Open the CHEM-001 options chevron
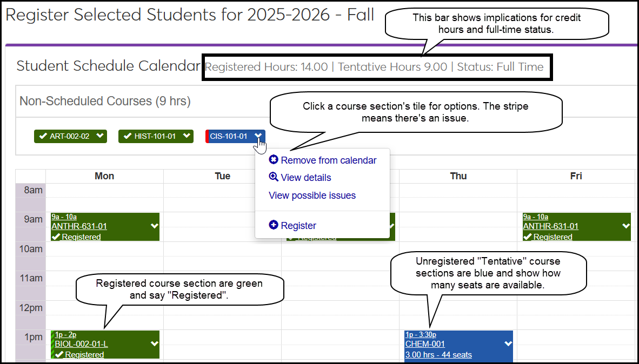Image resolution: width=639 pixels, height=364 pixels. coord(508,343)
